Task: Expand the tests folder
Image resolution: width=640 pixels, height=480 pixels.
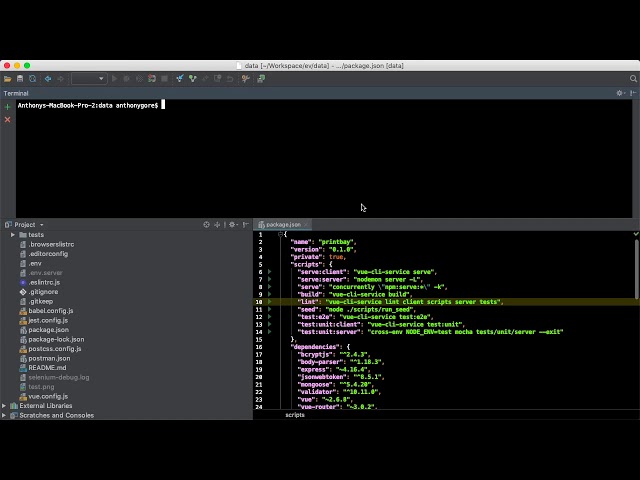Action: pos(13,235)
